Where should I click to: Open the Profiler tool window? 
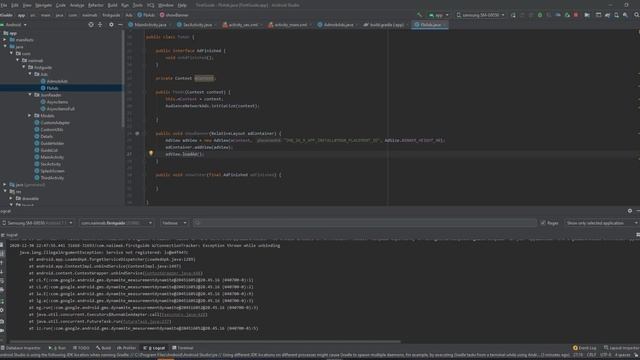pos(127,348)
